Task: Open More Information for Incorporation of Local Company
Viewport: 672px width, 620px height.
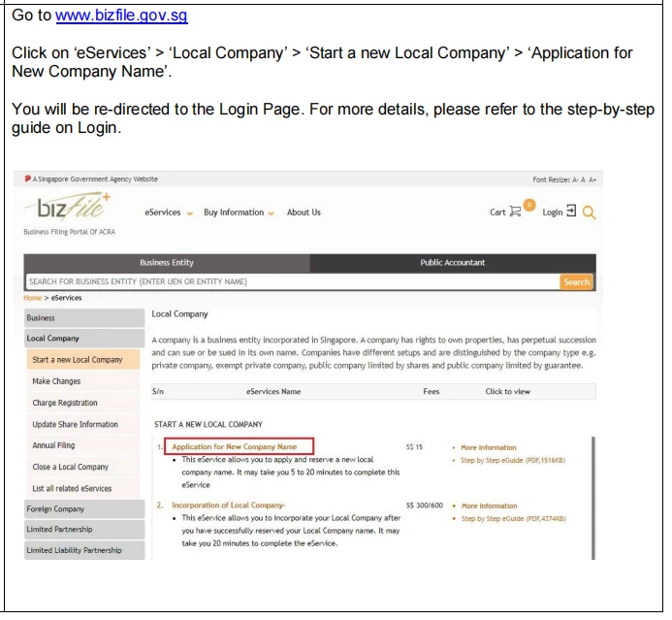Action: click(x=490, y=506)
